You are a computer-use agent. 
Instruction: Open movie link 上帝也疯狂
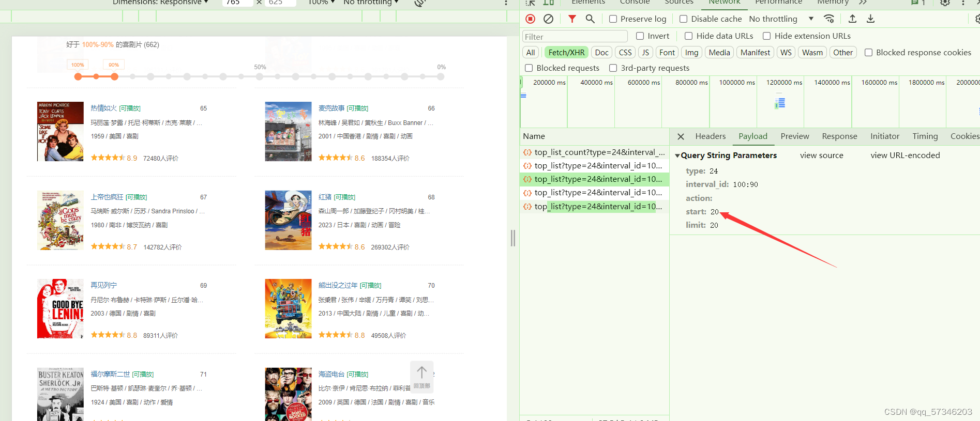tap(107, 197)
